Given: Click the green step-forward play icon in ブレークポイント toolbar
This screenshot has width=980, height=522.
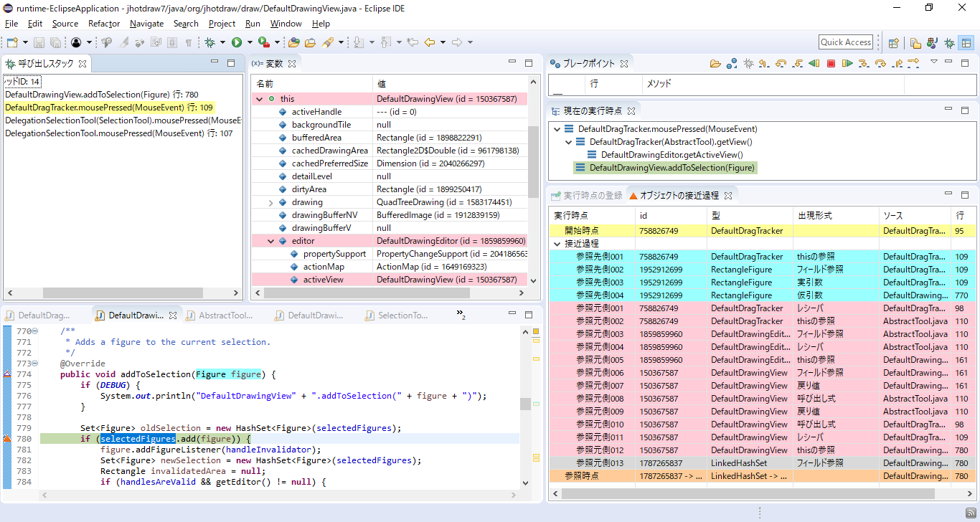Looking at the screenshot, I should pyautogui.click(x=847, y=64).
